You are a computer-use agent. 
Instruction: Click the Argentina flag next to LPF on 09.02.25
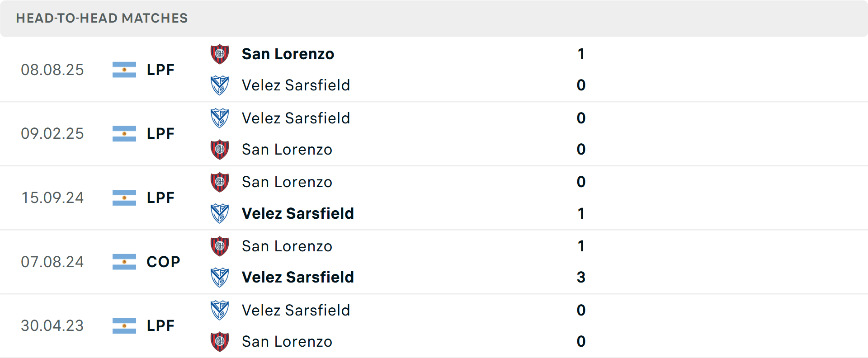pos(124,133)
